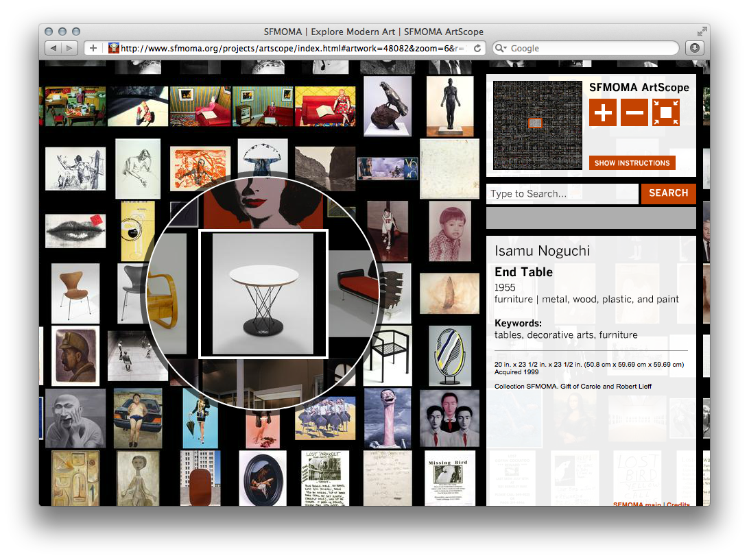
Task: Click the new tab plus icon
Action: pyautogui.click(x=93, y=48)
